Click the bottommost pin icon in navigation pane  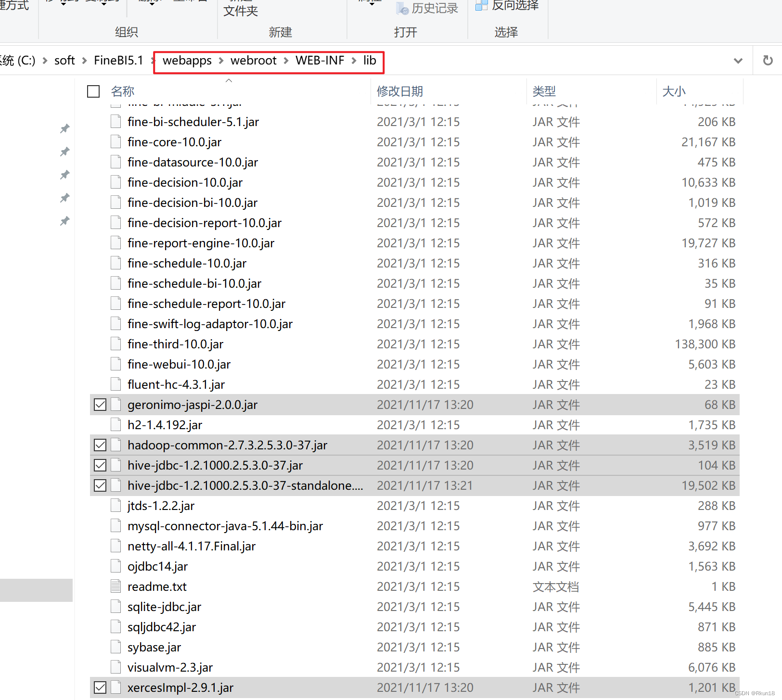point(64,221)
